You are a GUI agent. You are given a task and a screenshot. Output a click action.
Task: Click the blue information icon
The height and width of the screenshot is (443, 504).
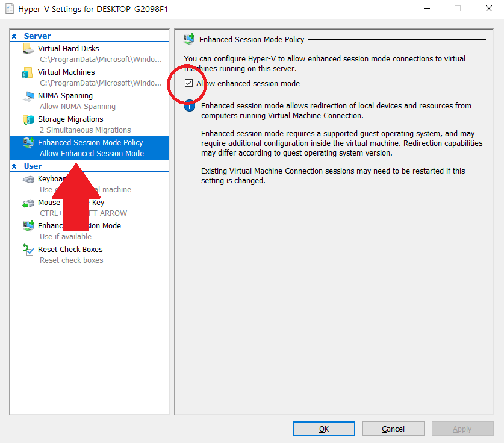(190, 106)
